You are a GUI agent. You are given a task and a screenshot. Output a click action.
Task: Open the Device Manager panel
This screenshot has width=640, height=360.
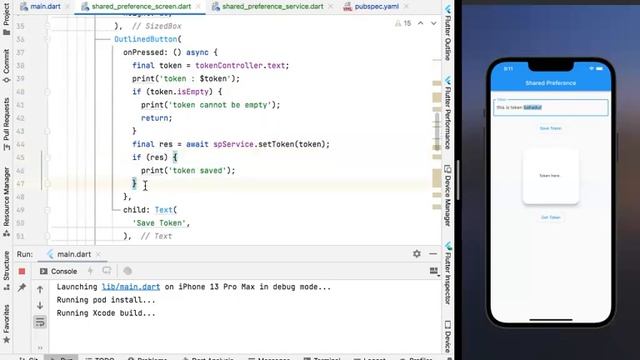tap(448, 196)
